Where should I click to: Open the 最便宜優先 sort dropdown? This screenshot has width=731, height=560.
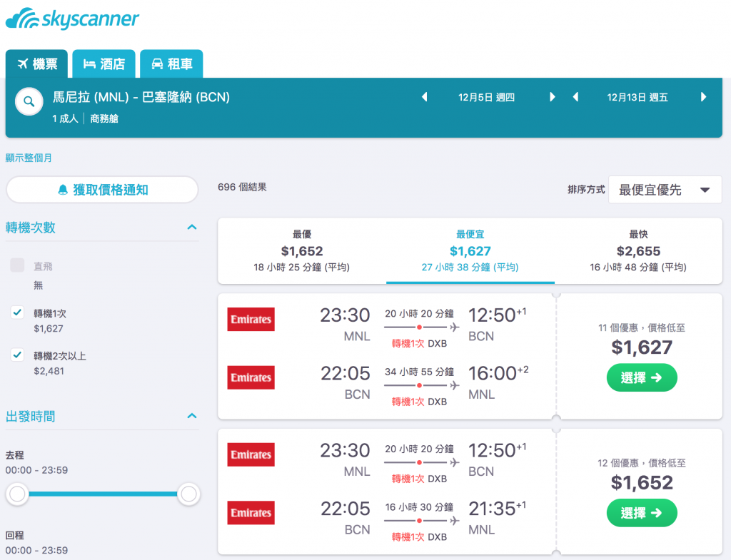[665, 190]
